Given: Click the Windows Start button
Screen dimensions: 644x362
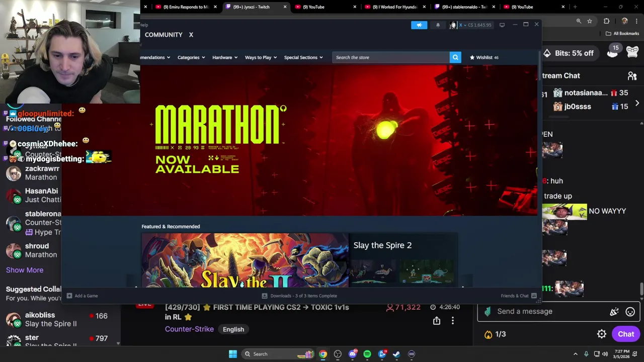Looking at the screenshot, I should [x=232, y=354].
